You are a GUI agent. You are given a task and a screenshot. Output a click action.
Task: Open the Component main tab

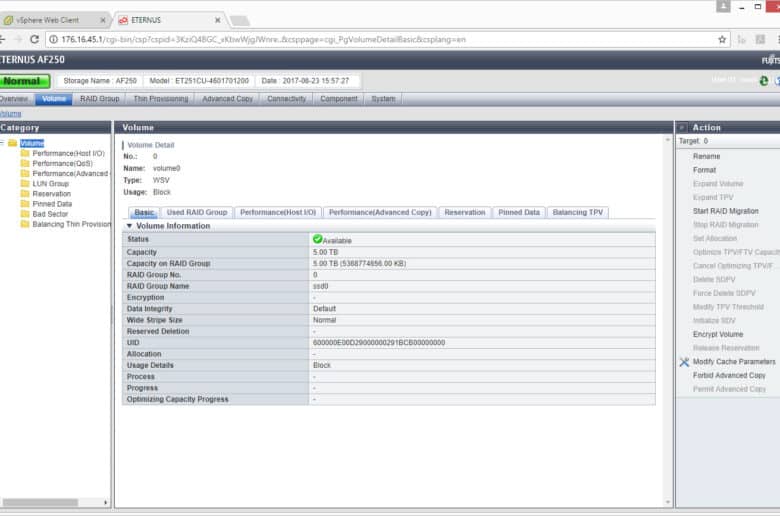(x=339, y=99)
